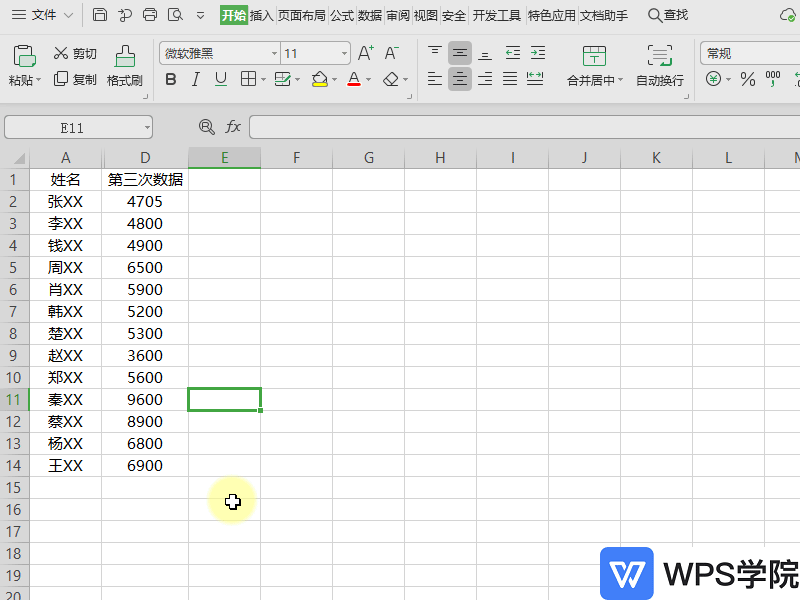Click the print icon in the top bar
The height and width of the screenshot is (600, 800).
[149, 15]
